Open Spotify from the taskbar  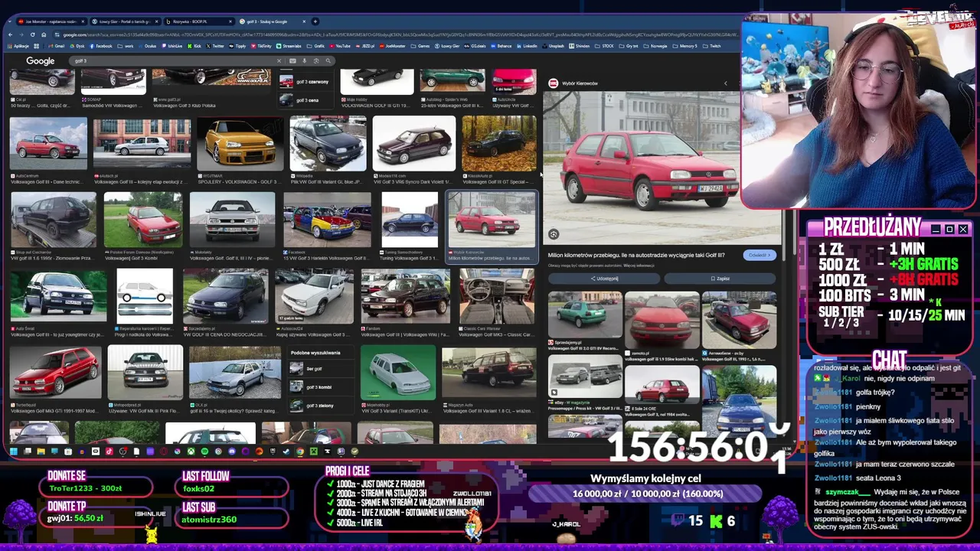click(x=204, y=452)
